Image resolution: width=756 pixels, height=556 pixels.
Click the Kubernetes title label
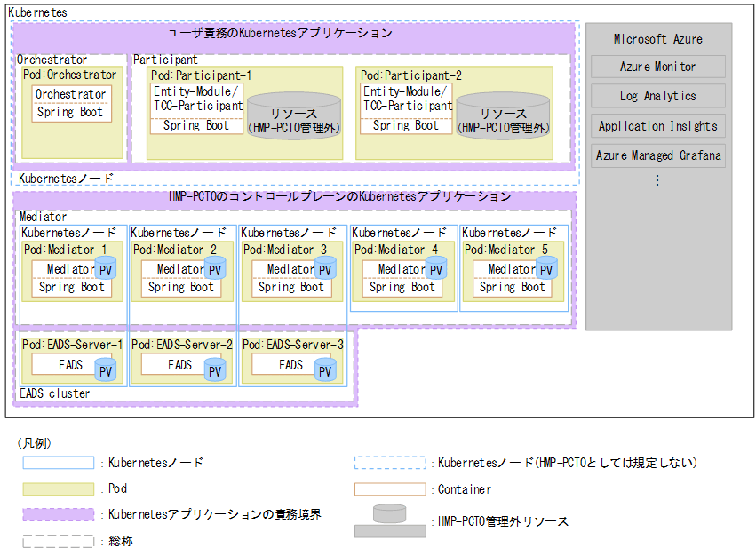coord(36,12)
